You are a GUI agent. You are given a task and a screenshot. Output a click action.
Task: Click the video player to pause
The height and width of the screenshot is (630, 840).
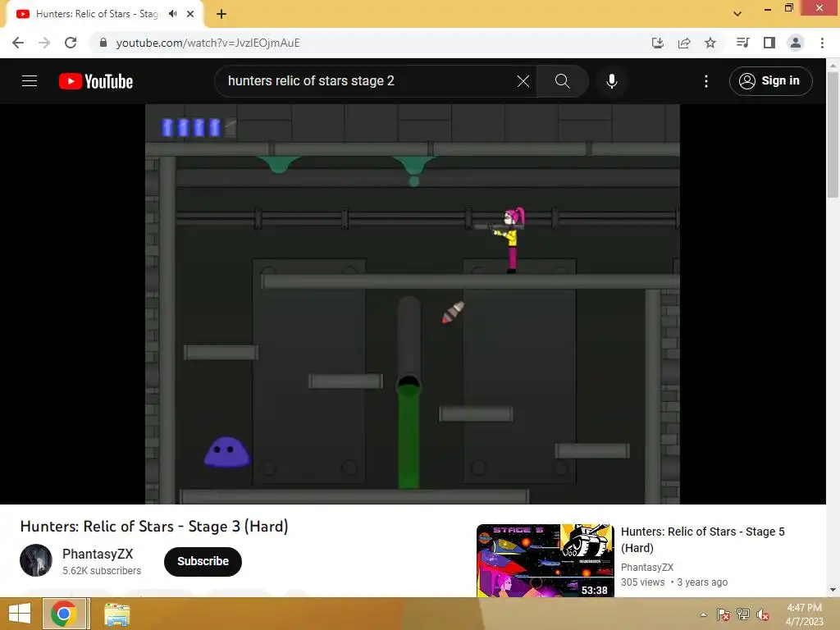click(413, 304)
